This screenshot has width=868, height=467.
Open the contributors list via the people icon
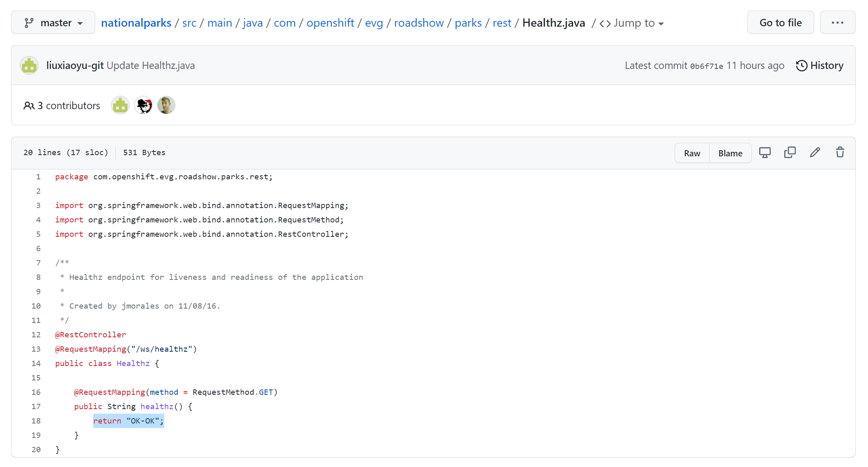[29, 105]
